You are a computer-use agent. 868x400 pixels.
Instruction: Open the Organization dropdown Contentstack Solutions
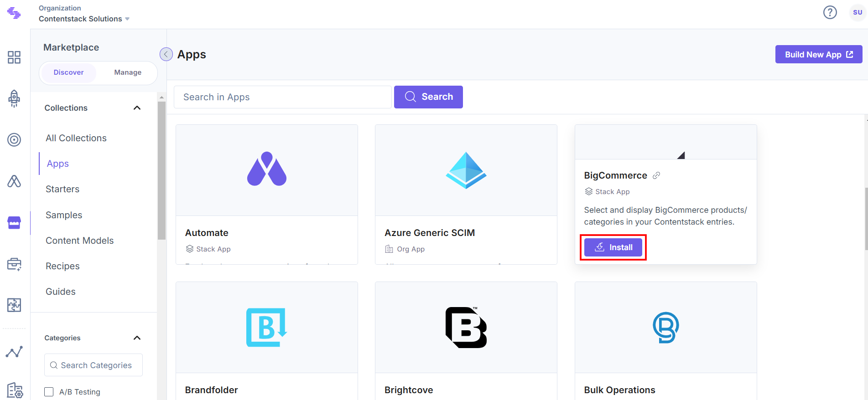[84, 19]
